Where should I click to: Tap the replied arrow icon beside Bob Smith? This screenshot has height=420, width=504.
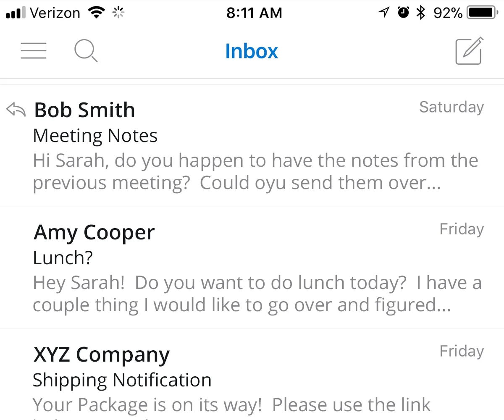click(16, 110)
